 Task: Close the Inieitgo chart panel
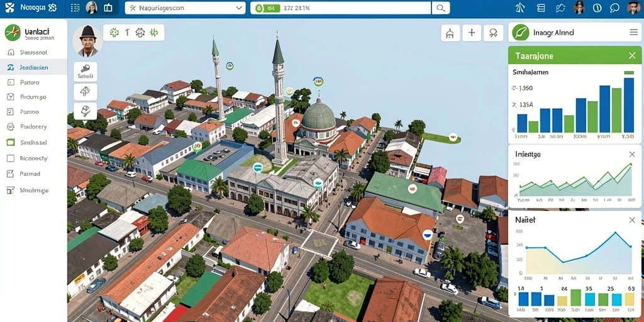[x=631, y=155]
